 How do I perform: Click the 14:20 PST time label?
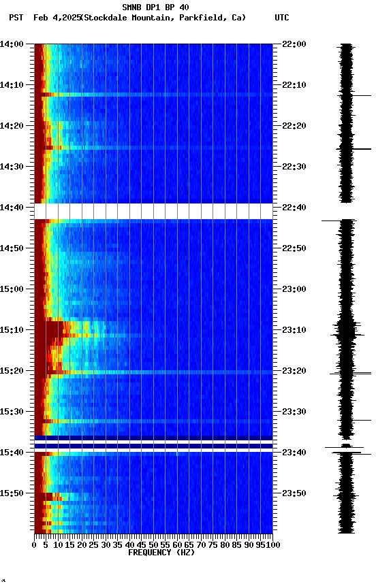pos(12,126)
